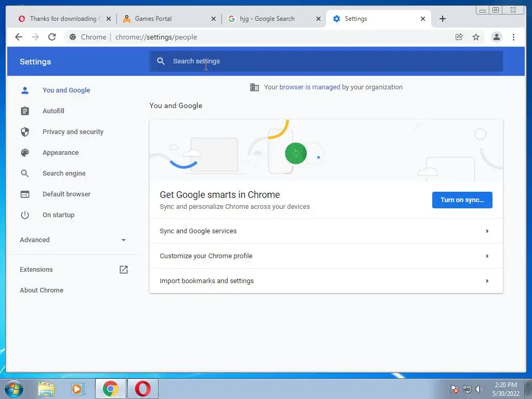Screen dimensions: 532x399
Task: Click the Turn on sync button
Action: pos(462,200)
